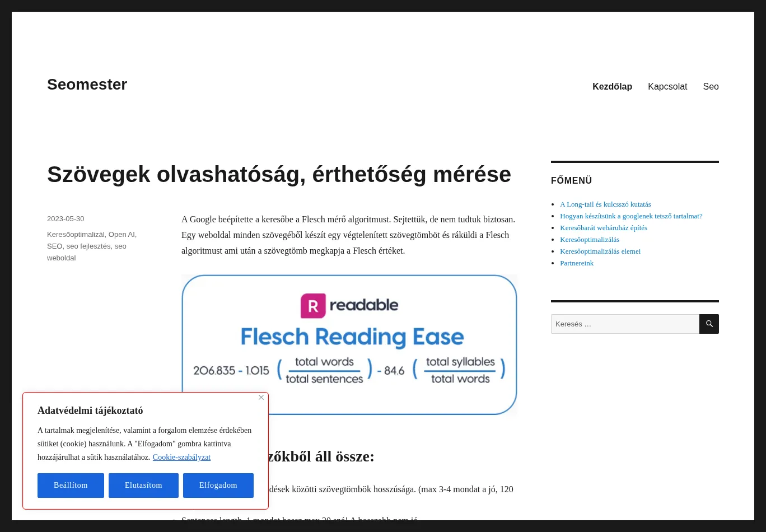Open the Cookie-szabályzat link
Image resolution: width=766 pixels, height=532 pixels.
click(x=181, y=458)
